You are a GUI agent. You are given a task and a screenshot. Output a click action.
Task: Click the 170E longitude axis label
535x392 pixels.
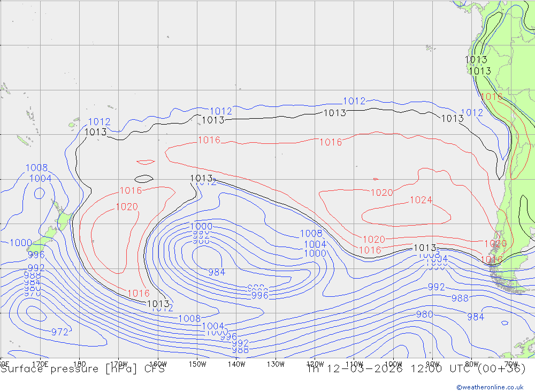coord(40,364)
